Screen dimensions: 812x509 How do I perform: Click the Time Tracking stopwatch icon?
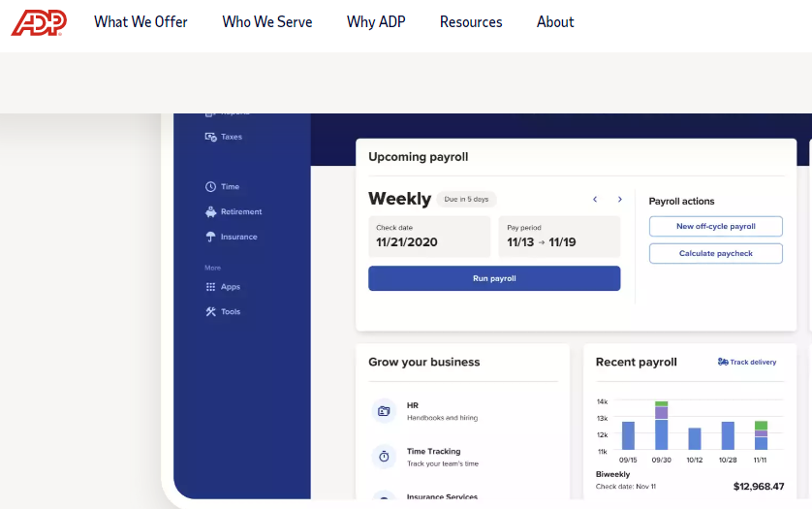(384, 457)
